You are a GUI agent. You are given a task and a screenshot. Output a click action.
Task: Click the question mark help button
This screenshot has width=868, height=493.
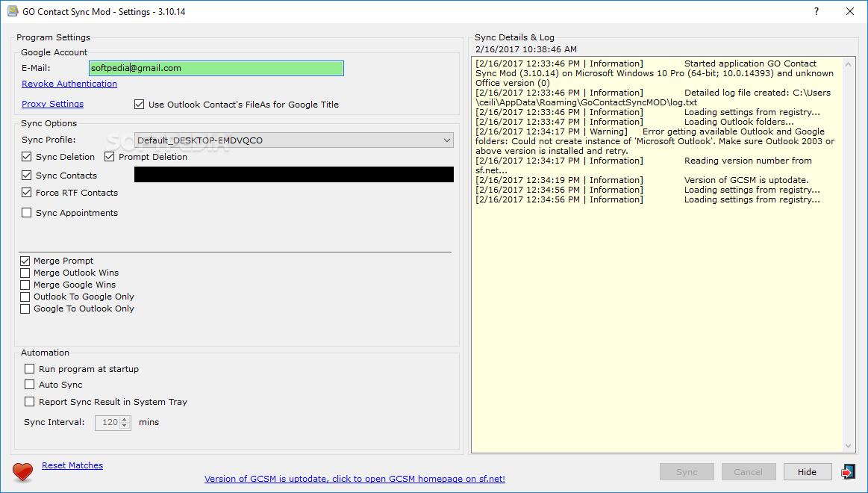click(817, 12)
